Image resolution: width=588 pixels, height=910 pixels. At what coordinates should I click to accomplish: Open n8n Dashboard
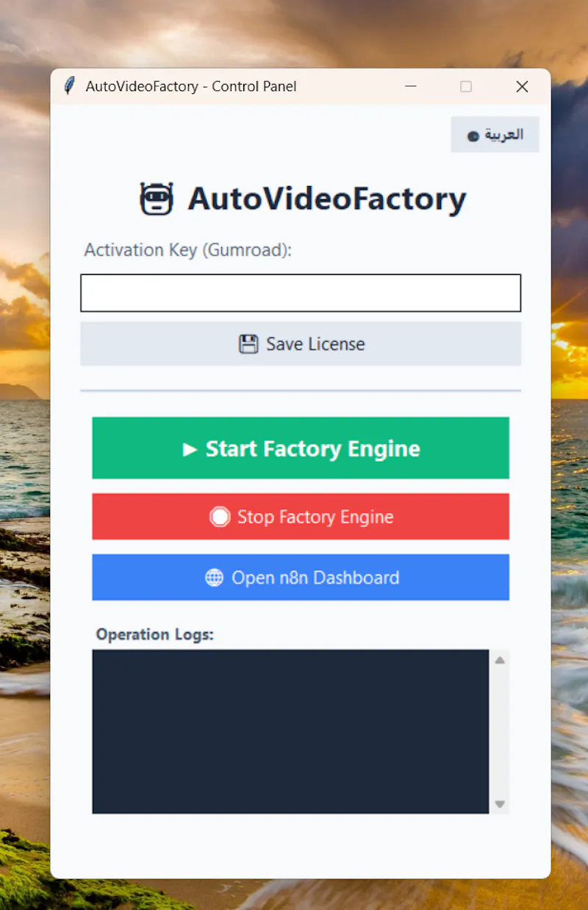(301, 577)
